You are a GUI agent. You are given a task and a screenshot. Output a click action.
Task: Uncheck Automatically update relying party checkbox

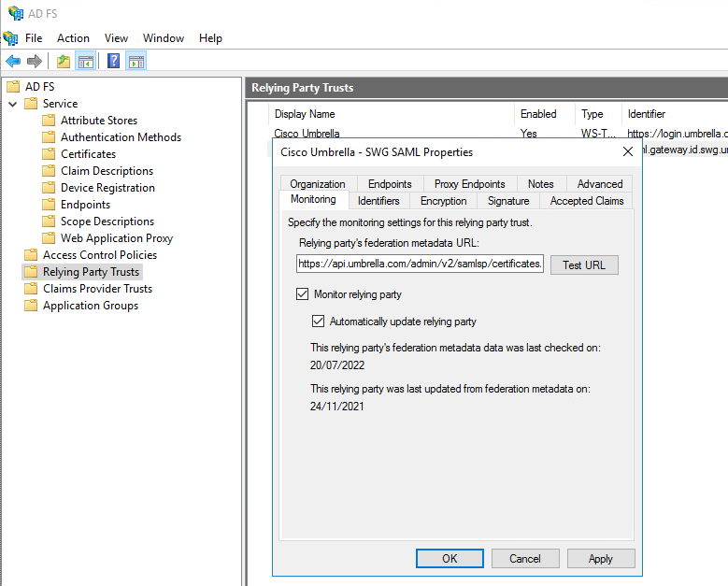tap(318, 321)
